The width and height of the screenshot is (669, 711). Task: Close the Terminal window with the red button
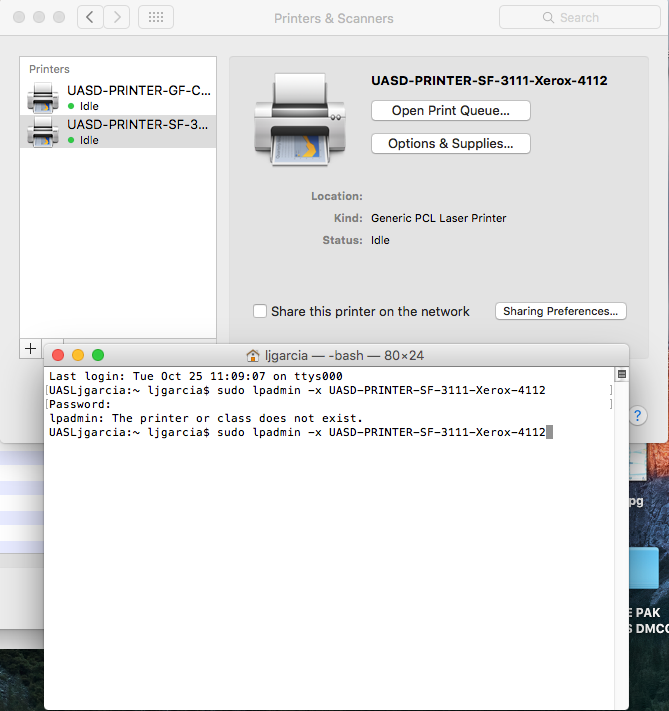tap(58, 355)
